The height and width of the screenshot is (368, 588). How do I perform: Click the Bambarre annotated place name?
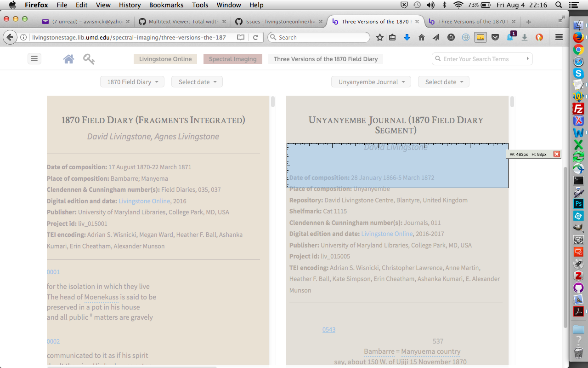[379, 351]
